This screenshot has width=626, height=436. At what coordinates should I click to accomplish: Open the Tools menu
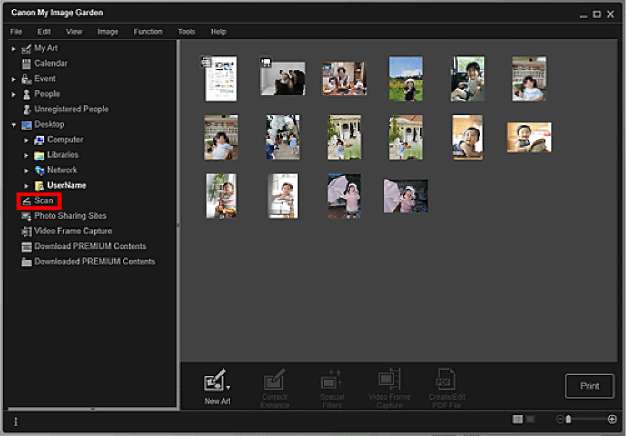coord(186,32)
